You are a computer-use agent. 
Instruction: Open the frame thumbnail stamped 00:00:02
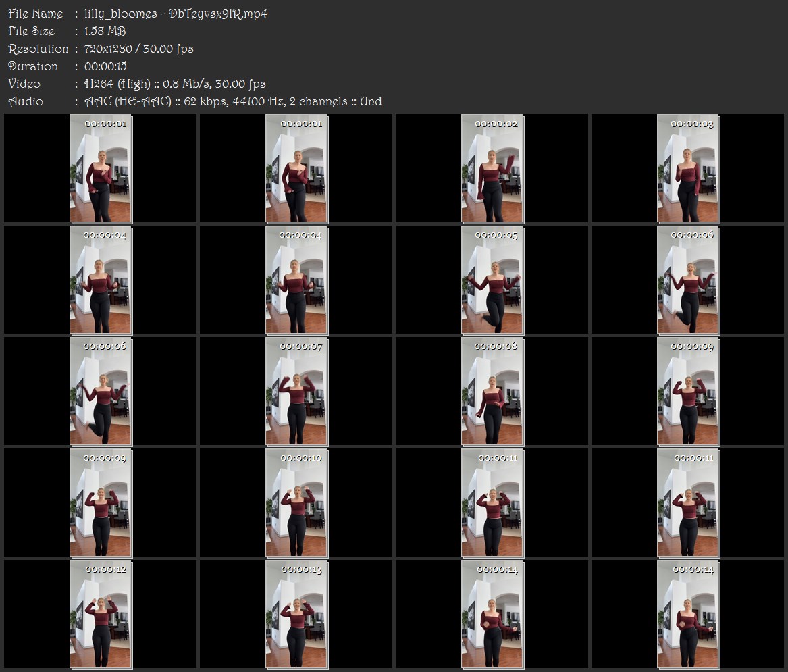[x=492, y=168]
